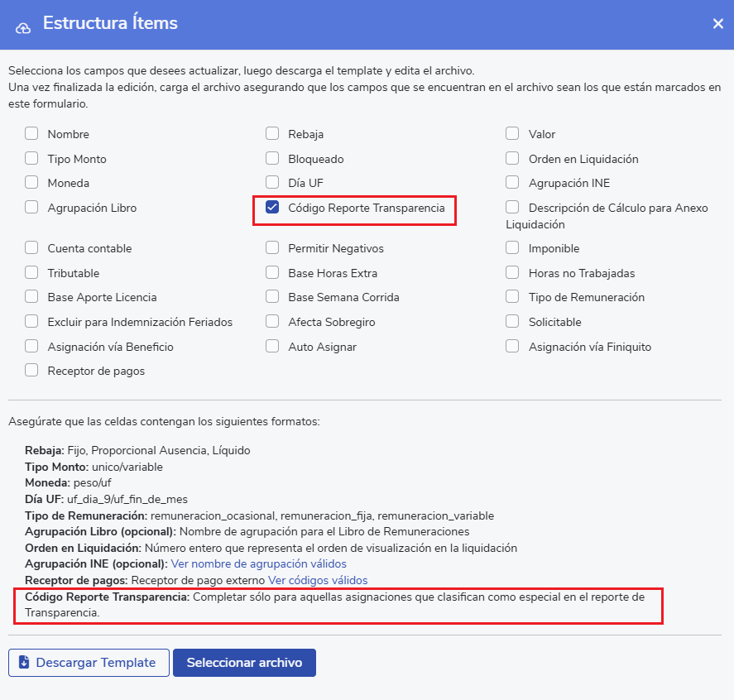Close the Estructura Ítems dialog

[717, 24]
